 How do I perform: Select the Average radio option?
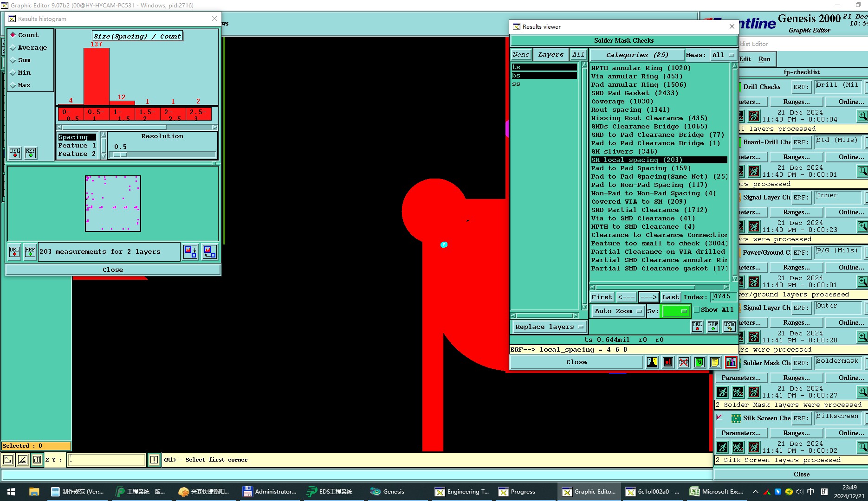28,48
